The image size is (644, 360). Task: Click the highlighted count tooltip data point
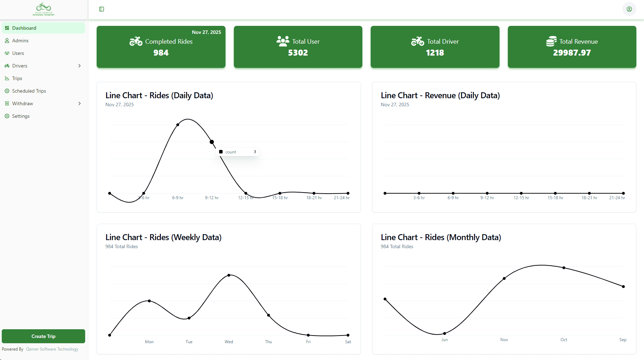(x=212, y=142)
